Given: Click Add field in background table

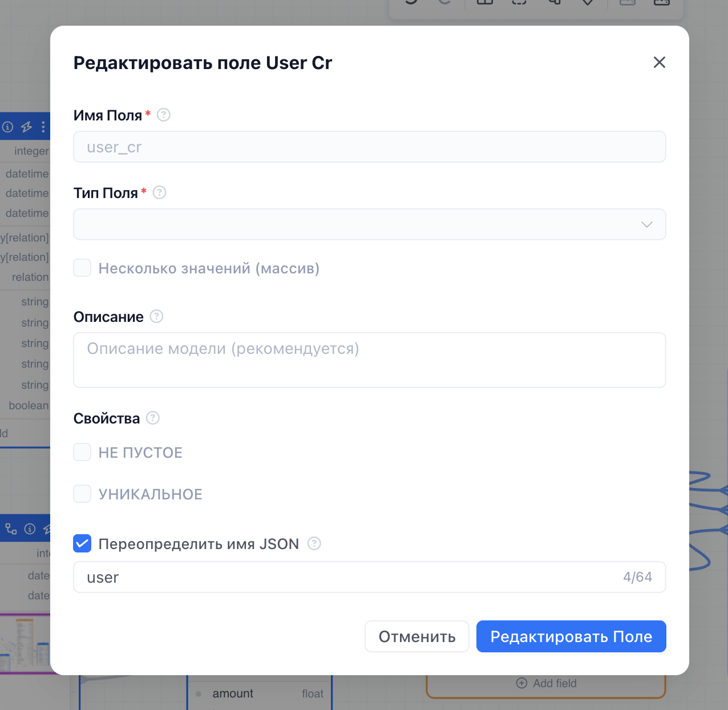Looking at the screenshot, I should coord(547,683).
